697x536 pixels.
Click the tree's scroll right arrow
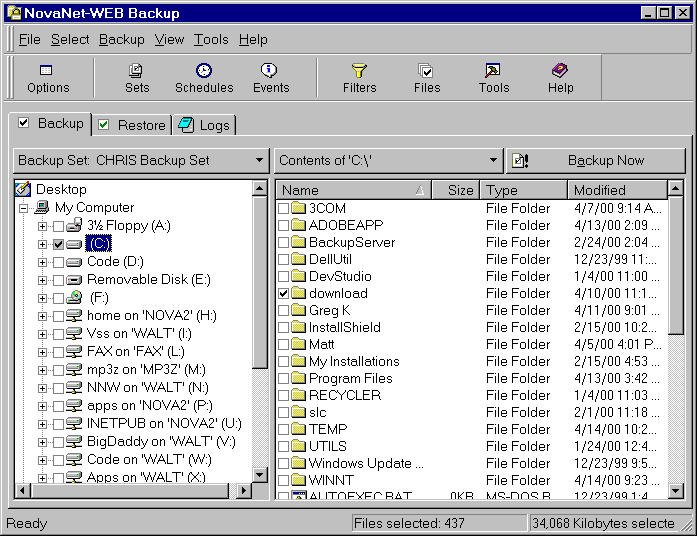pos(243,491)
